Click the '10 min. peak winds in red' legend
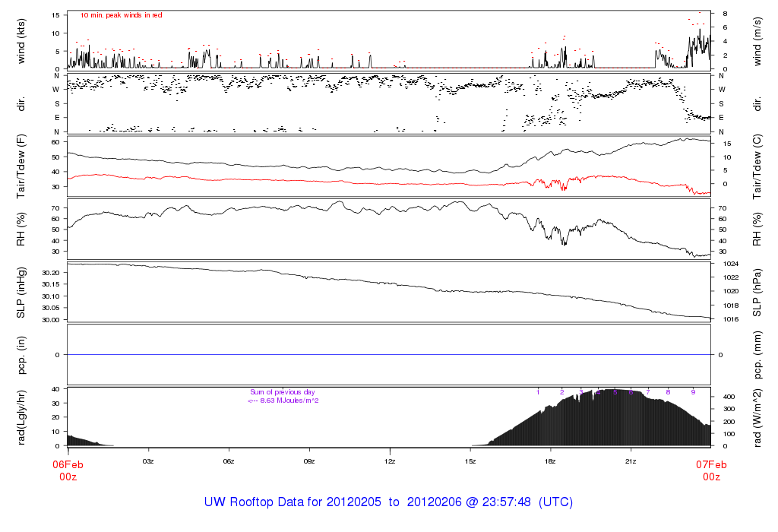 click(122, 15)
